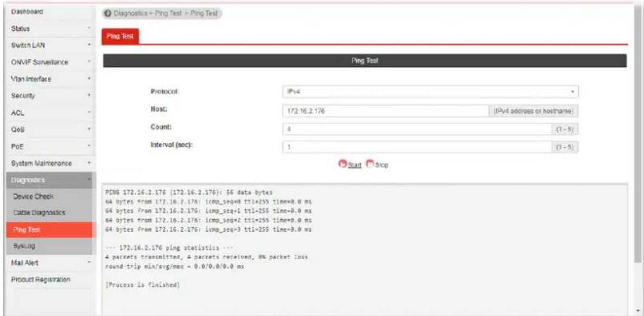Start the ping test
The width and height of the screenshot is (644, 316).
click(350, 165)
